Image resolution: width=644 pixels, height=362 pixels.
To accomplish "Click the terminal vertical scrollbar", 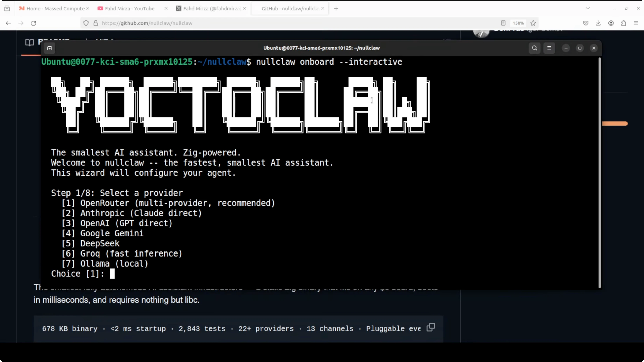I will (x=599, y=172).
